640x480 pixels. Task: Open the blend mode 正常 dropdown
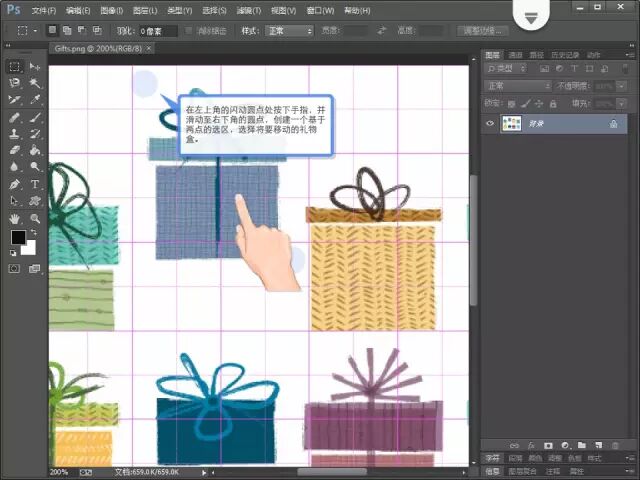(517, 86)
